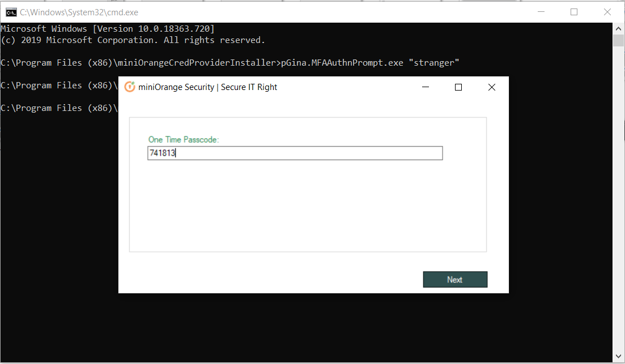Click the cmd scrollbar up arrow
The width and height of the screenshot is (625, 364).
[x=618, y=29]
